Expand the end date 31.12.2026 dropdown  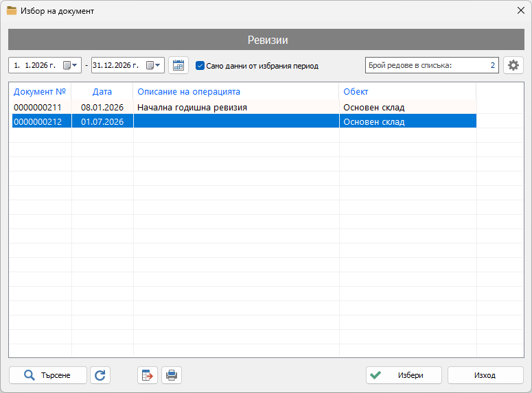coord(153,65)
